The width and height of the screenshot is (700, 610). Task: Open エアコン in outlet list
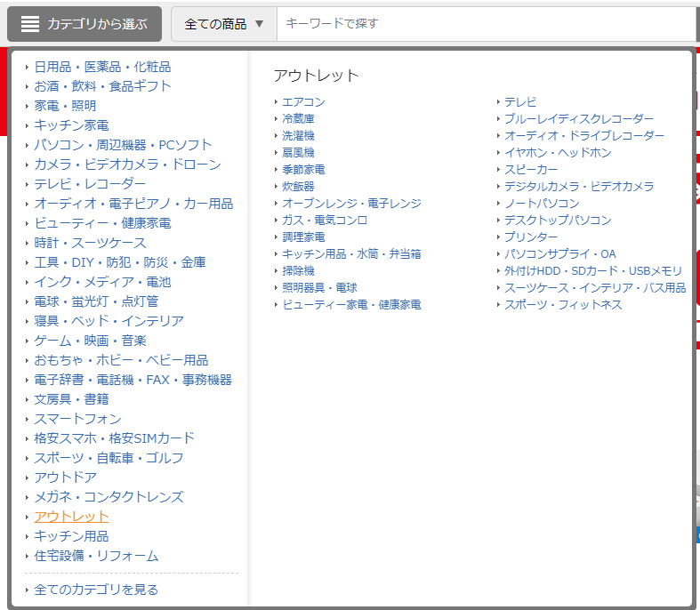[303, 102]
